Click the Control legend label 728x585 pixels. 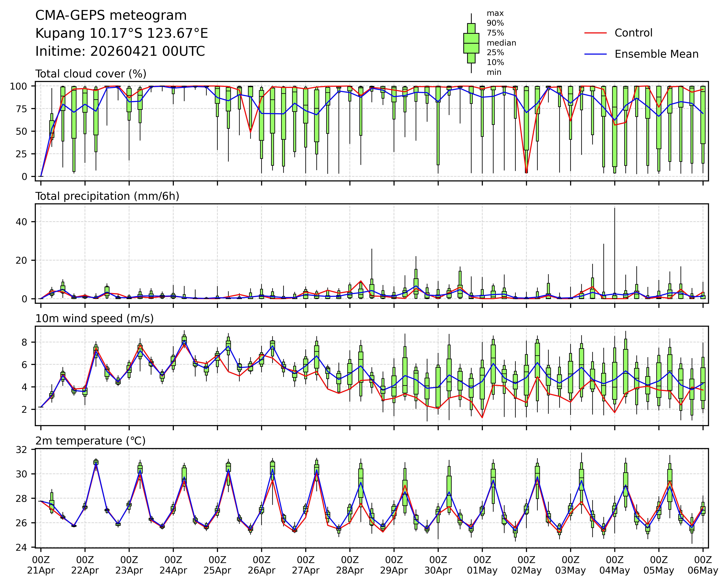[x=633, y=33]
